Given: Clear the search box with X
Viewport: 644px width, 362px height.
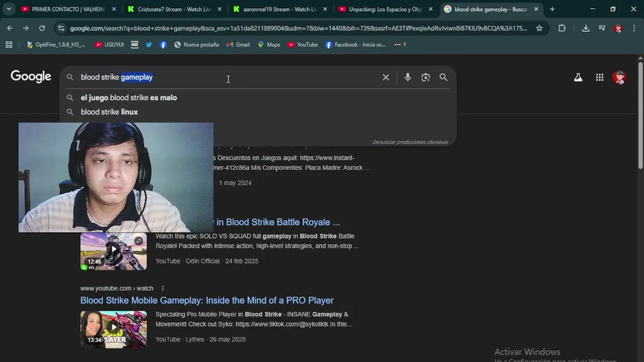Looking at the screenshot, I should click(386, 77).
